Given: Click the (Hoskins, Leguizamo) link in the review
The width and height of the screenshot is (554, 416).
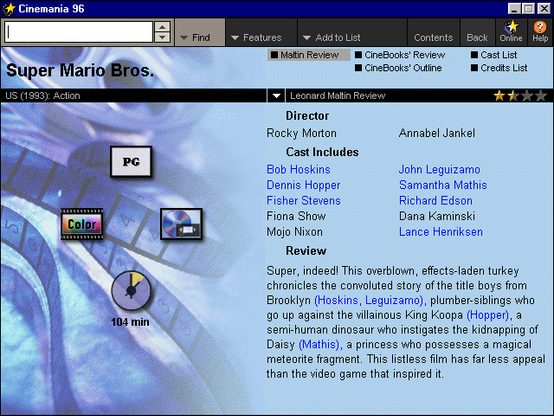Looking at the screenshot, I should pos(370,300).
